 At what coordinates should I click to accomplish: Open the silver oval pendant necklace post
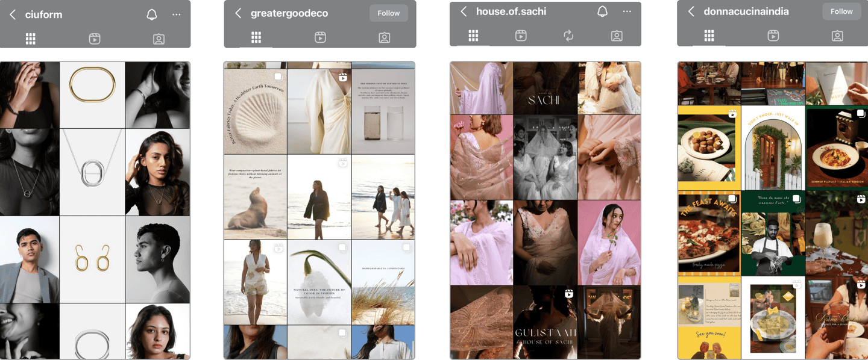(92, 172)
